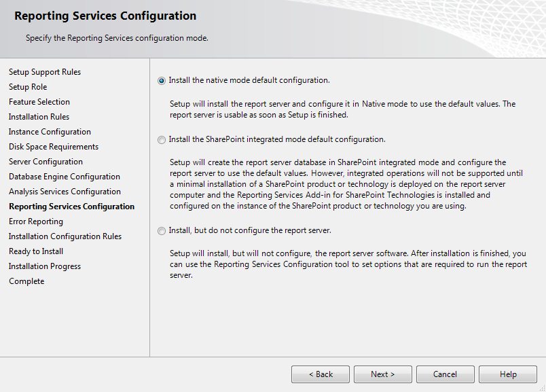The image size is (546, 392).
Task: Click Instance Configuration step
Action: 50,132
